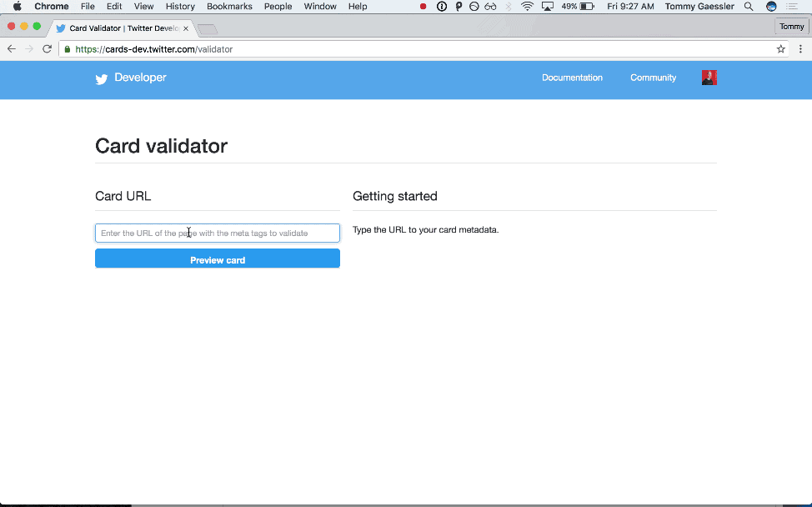
Task: Open Spotlight search magnifier icon
Action: tap(749, 6)
